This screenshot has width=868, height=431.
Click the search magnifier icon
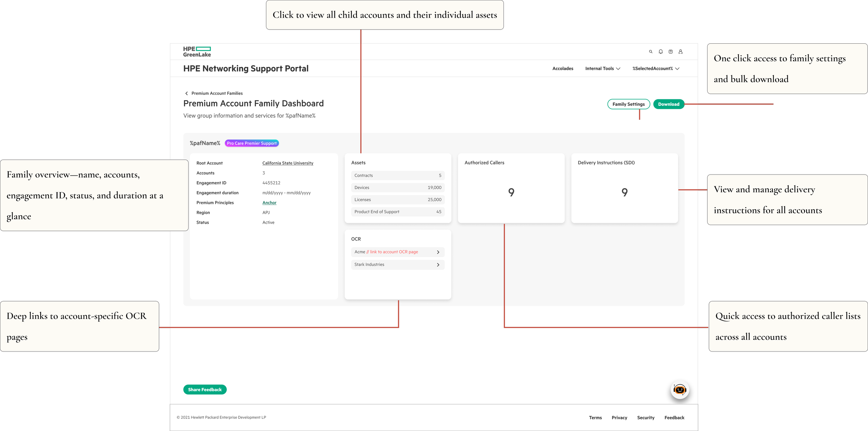pyautogui.click(x=651, y=52)
